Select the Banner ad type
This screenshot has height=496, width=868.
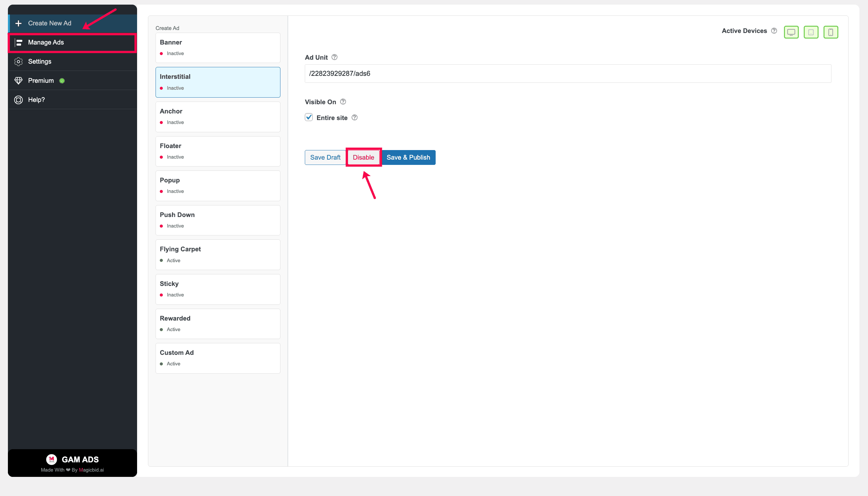218,48
